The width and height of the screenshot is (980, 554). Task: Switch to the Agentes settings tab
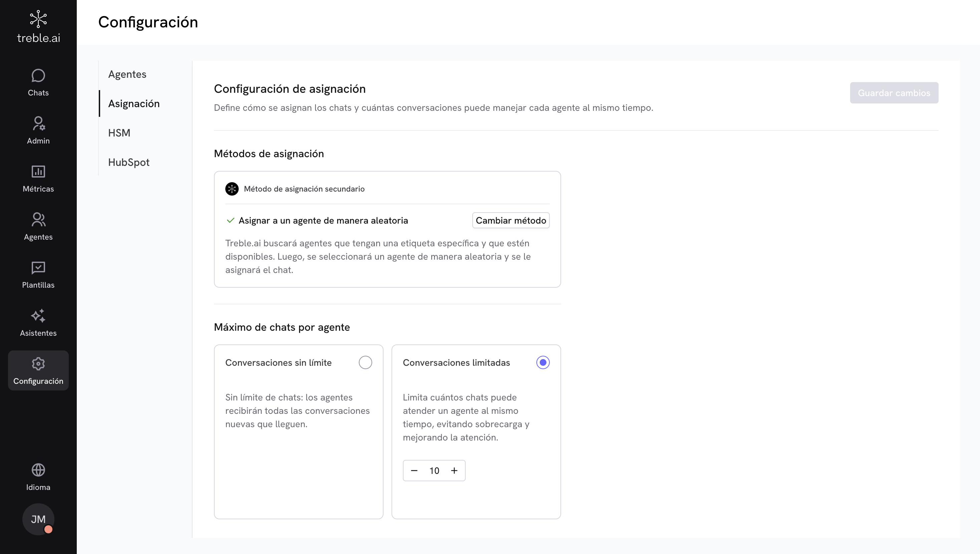pyautogui.click(x=127, y=74)
